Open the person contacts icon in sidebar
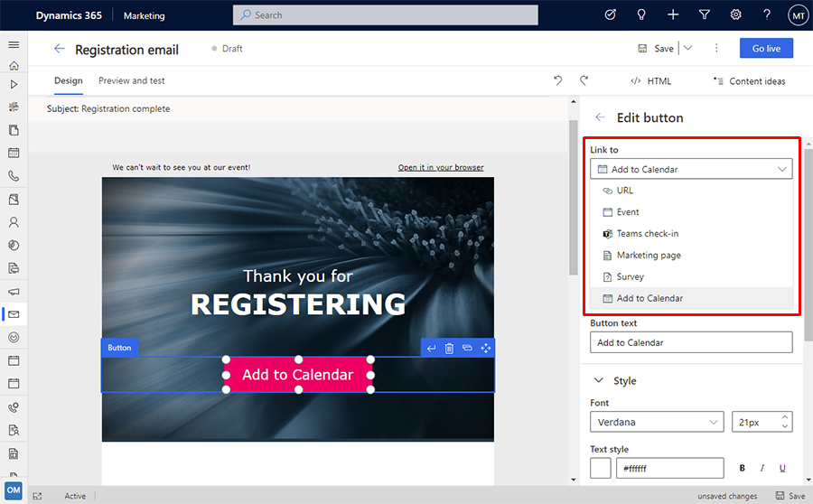 pos(14,222)
